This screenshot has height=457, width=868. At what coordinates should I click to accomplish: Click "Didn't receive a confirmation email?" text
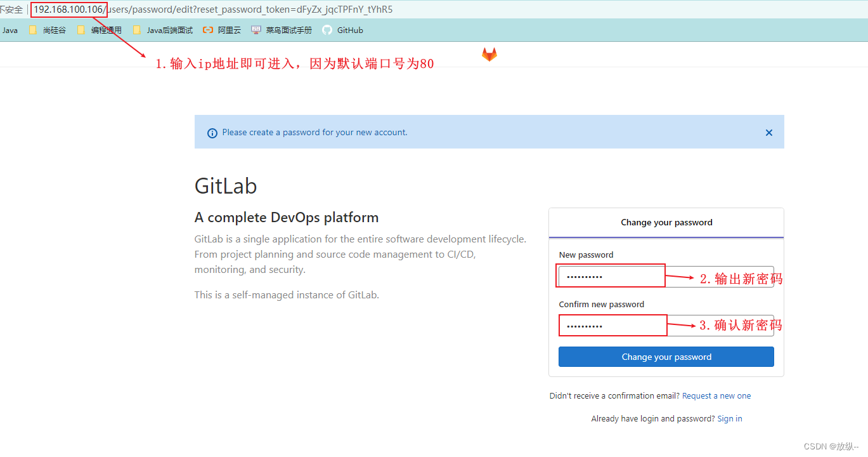(x=615, y=395)
